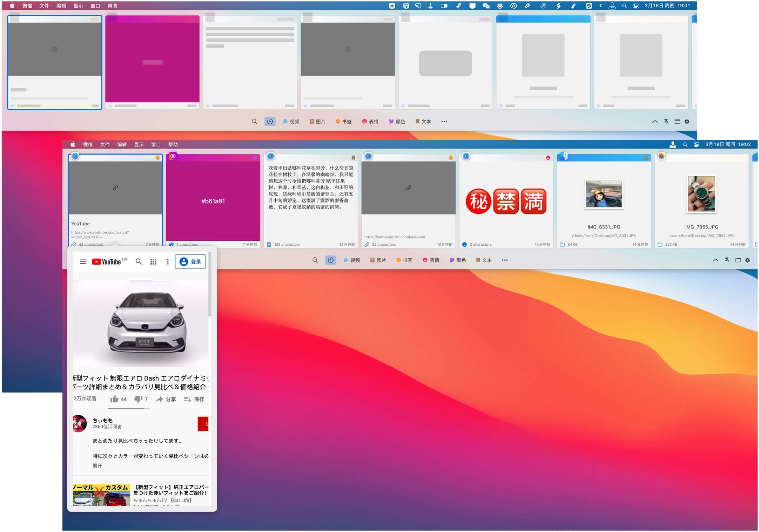Open YouTube vertical dots settings menu
The height and width of the screenshot is (532, 759).
coord(168,261)
